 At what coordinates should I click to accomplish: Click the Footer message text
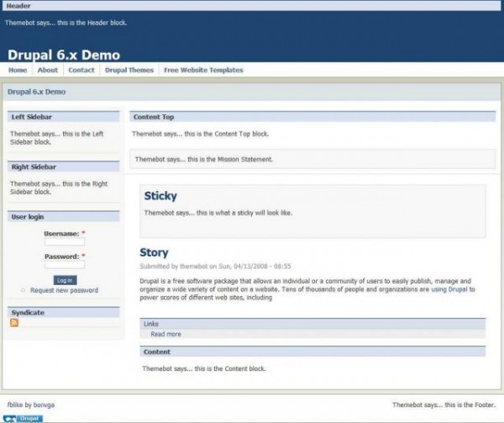click(444, 404)
